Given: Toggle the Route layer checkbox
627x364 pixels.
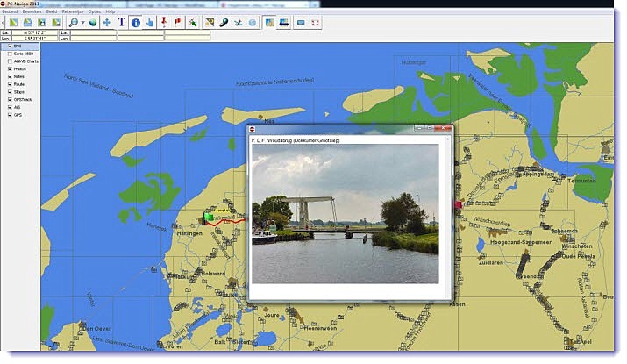Looking at the screenshot, I should (x=10, y=84).
